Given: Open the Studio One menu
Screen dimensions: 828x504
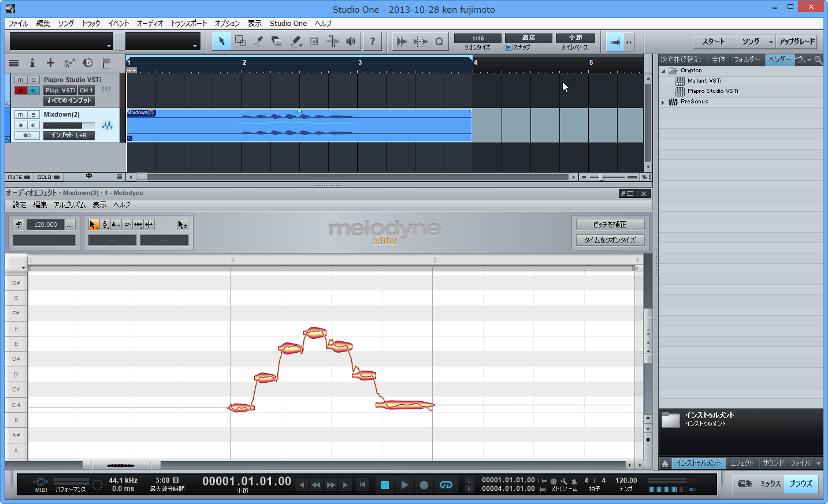Looking at the screenshot, I should point(288,24).
